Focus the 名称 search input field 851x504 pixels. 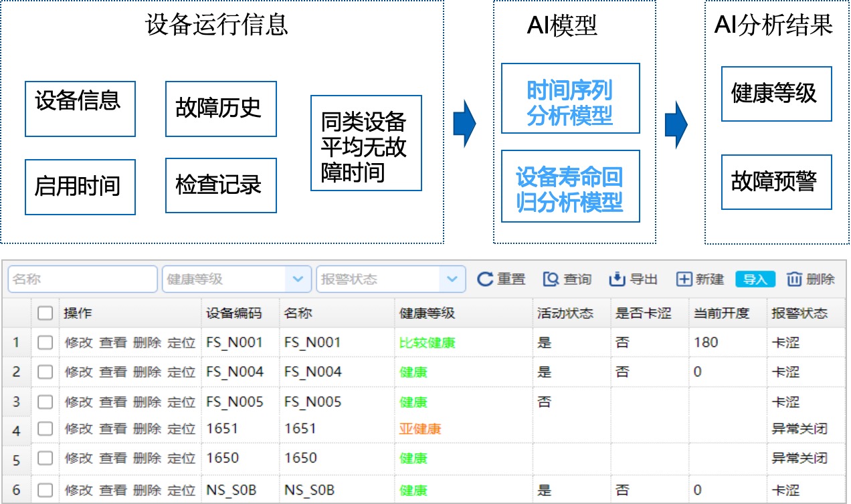click(82, 279)
